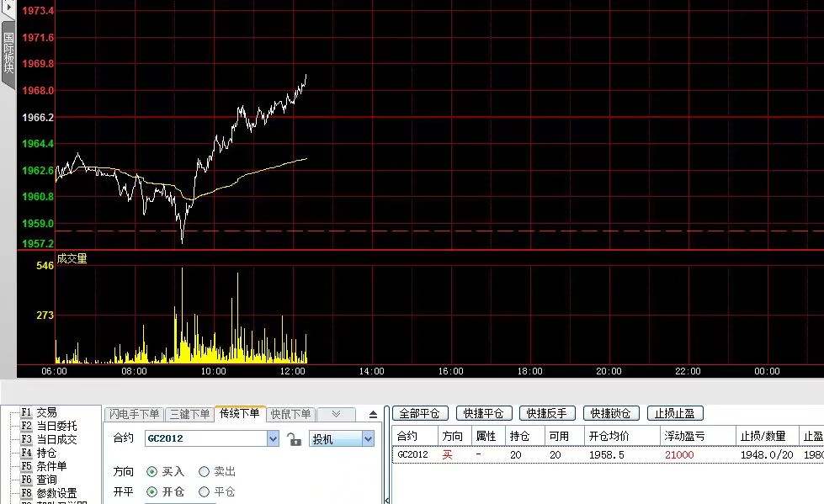824x504 pixels.
Task: Click the 10:00 time axis label
Action: point(213,371)
